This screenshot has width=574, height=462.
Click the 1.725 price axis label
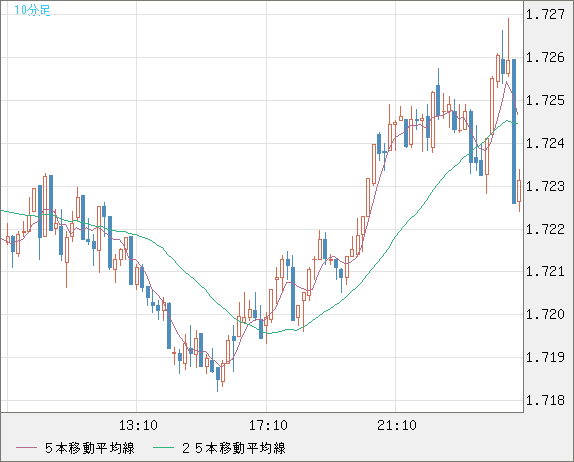pyautogui.click(x=545, y=100)
